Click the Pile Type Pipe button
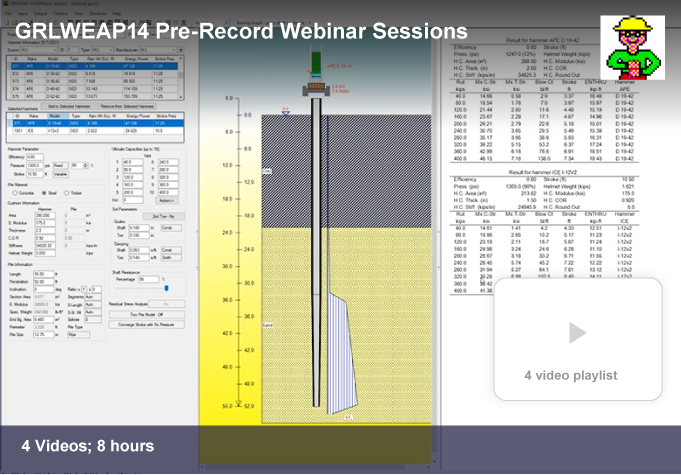 [x=79, y=335]
